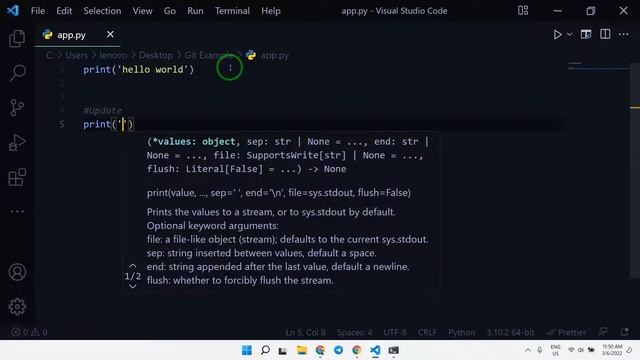Open the Selection menu
This screenshot has width=640, height=360.
102,11
